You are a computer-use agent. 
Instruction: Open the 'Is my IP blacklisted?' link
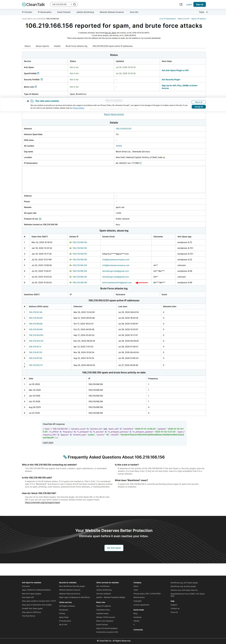click(x=167, y=19)
